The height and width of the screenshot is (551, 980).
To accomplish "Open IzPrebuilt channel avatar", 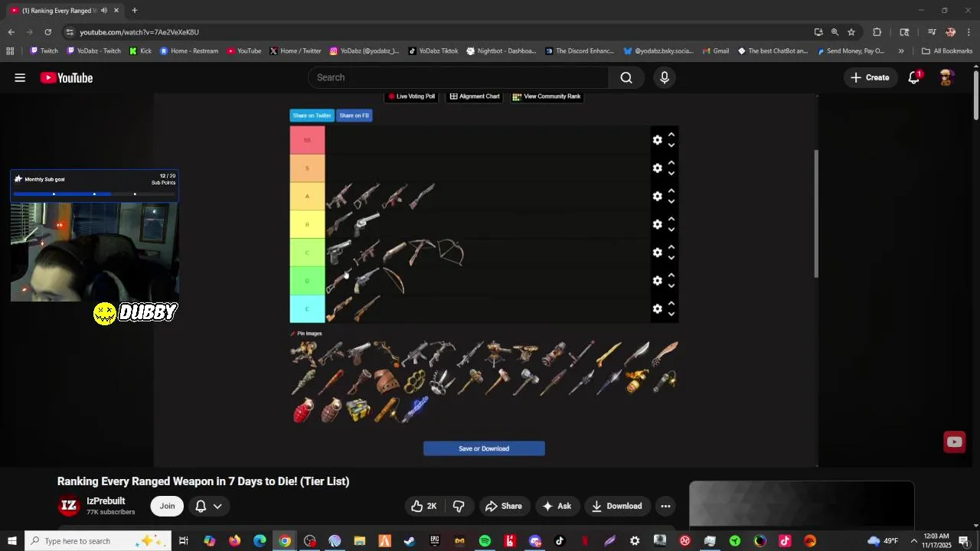I will 69,506.
